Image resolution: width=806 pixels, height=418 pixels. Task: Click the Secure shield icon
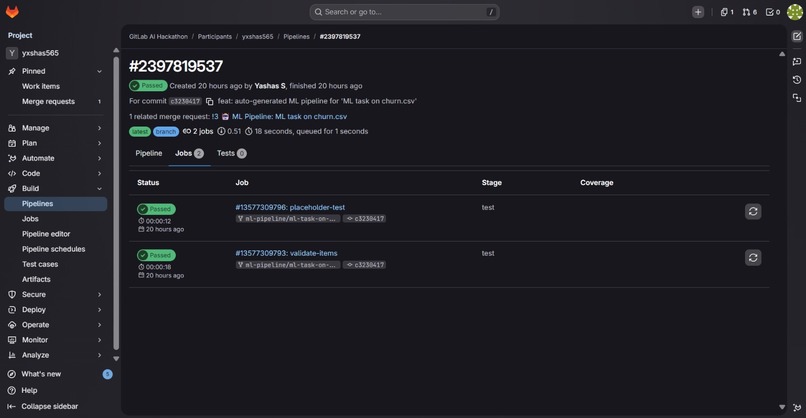[x=12, y=295]
